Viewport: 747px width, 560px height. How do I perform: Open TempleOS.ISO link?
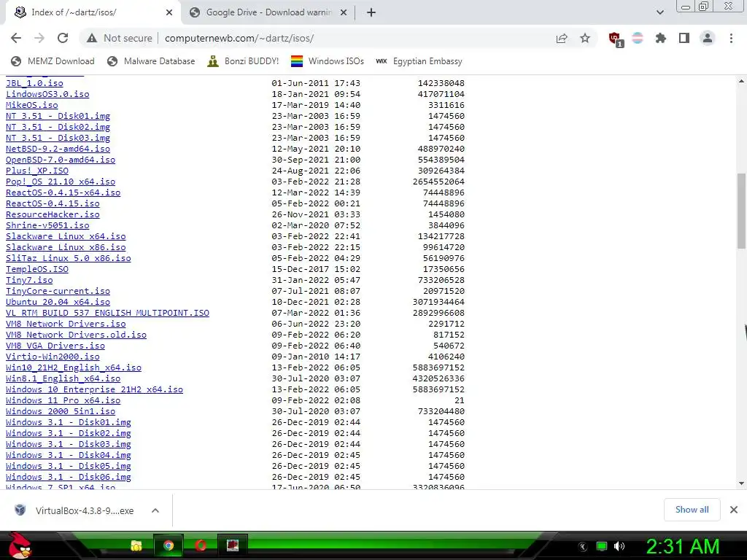click(37, 270)
